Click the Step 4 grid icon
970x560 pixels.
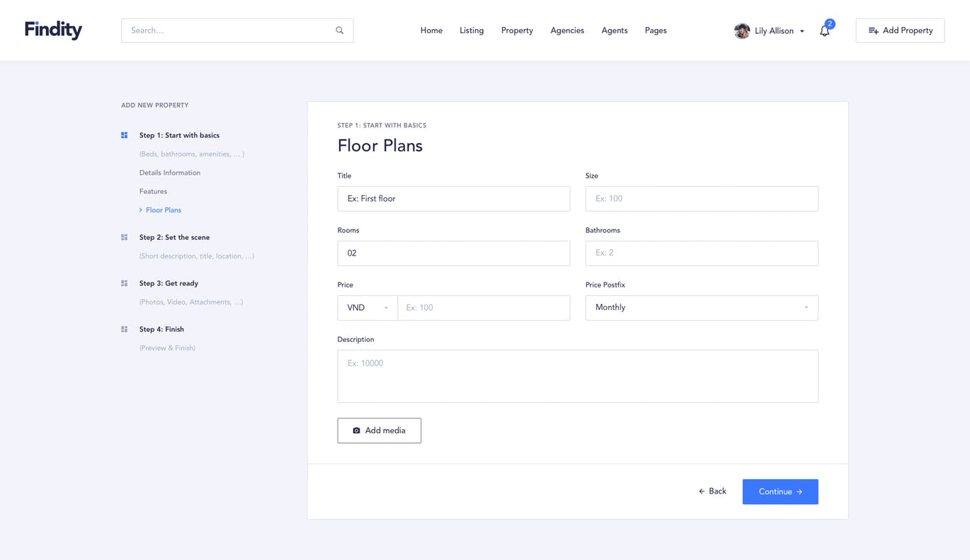[125, 329]
